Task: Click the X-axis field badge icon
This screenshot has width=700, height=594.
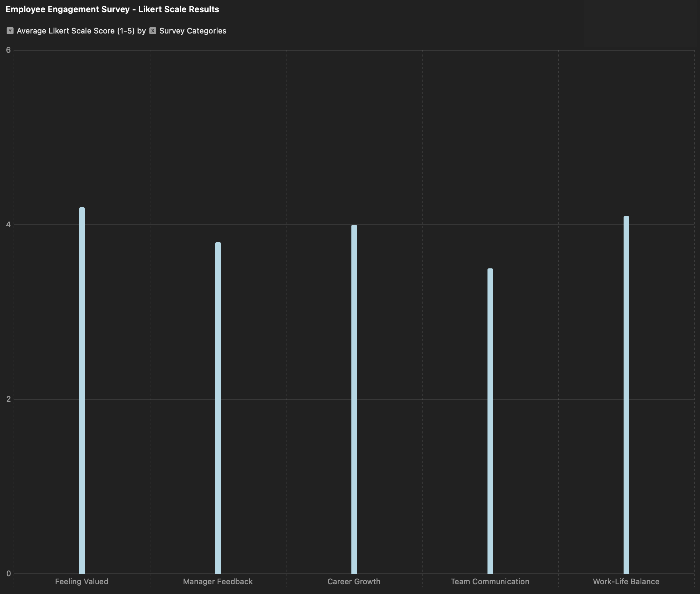Action: point(153,31)
